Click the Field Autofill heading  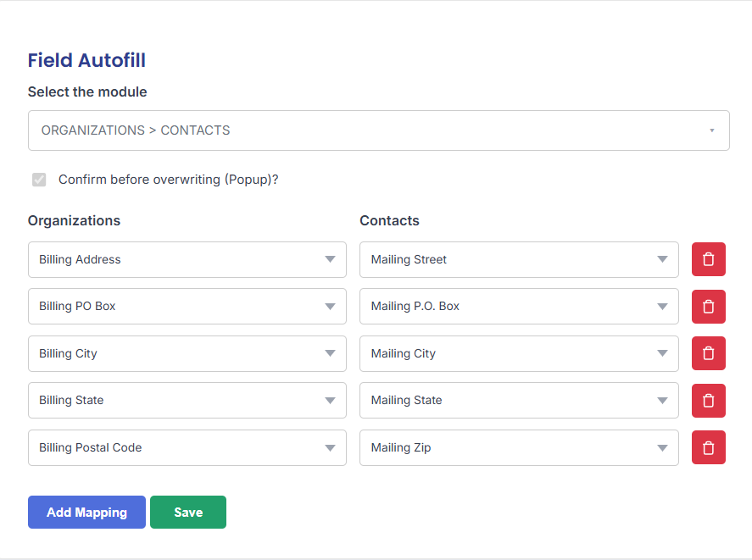[86, 60]
